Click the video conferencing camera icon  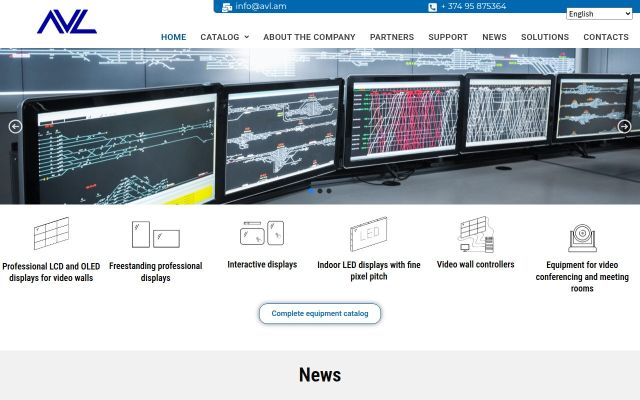[x=582, y=238]
